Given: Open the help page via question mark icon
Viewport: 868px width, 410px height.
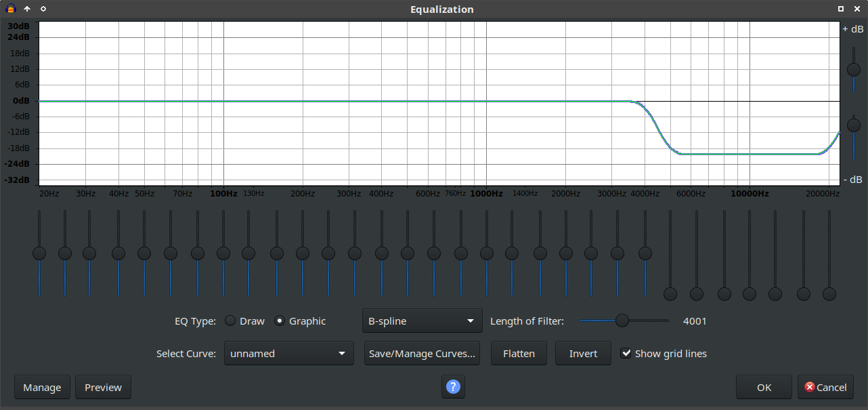Looking at the screenshot, I should coord(454,387).
